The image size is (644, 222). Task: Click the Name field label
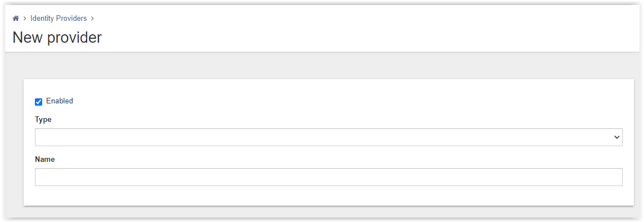pyautogui.click(x=45, y=160)
